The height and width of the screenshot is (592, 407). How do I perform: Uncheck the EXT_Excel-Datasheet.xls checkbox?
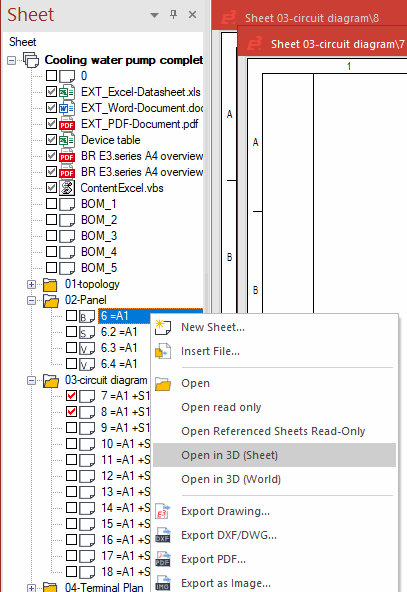click(x=52, y=92)
